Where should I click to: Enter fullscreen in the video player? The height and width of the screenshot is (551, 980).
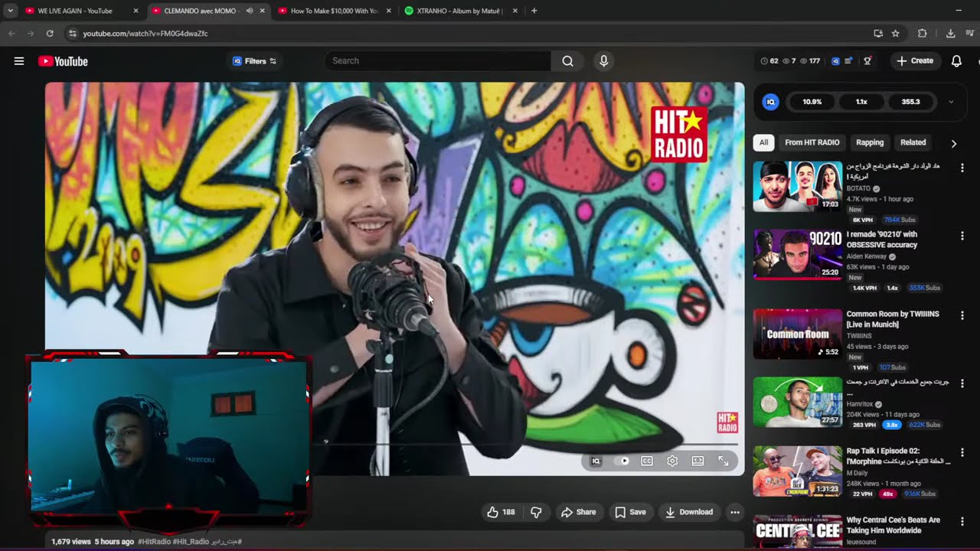point(724,461)
